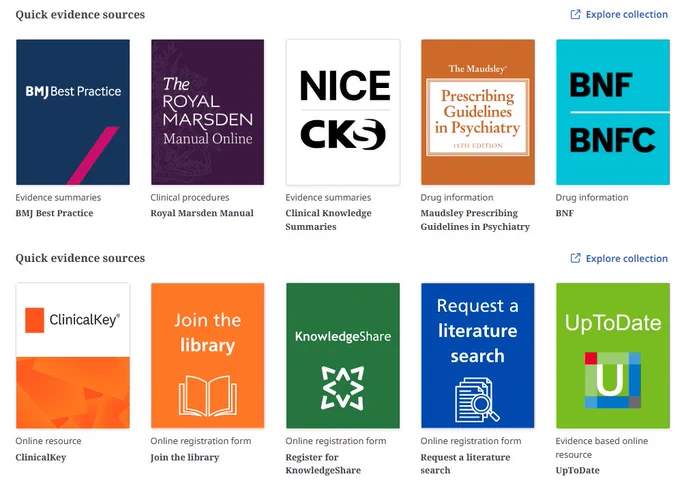
Task: Click 'Evidence summaries' label under NICE CKS
Action: pyautogui.click(x=328, y=197)
